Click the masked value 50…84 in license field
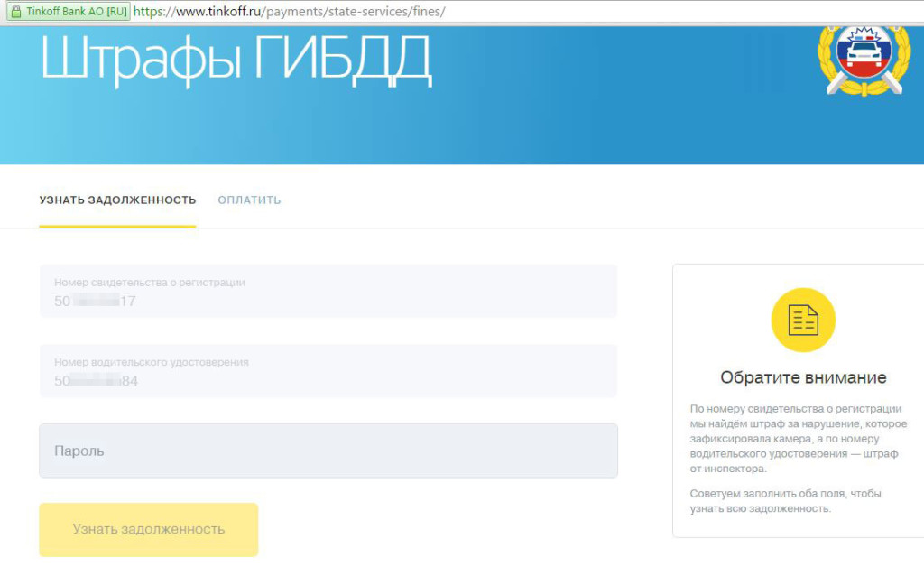The width and height of the screenshot is (924, 567). coord(96,381)
